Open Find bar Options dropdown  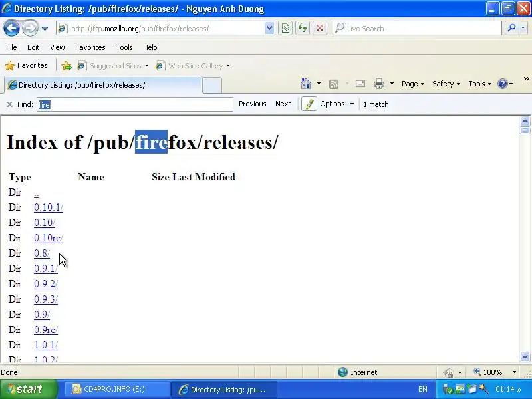(x=336, y=104)
